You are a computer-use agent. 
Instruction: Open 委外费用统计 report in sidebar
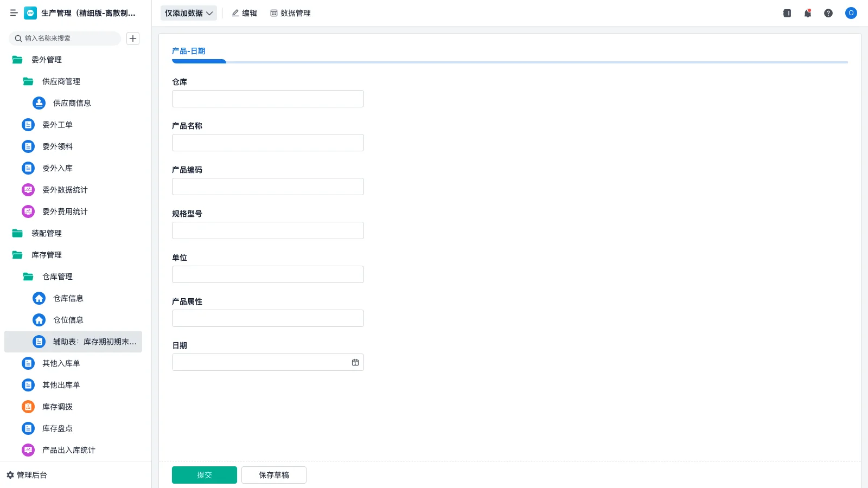tap(65, 211)
